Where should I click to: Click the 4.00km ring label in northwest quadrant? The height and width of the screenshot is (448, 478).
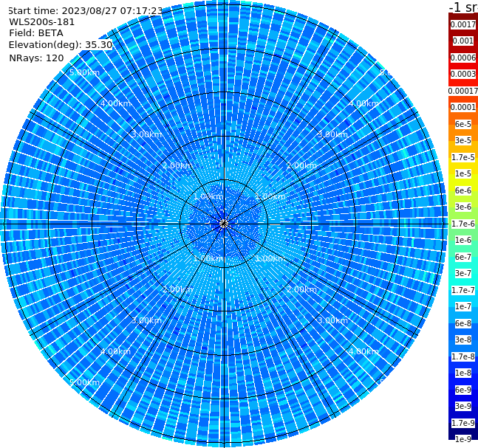[x=115, y=103]
